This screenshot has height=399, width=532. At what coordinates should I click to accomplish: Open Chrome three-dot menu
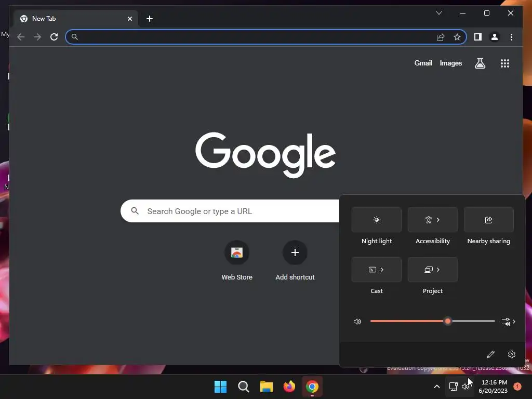point(511,37)
